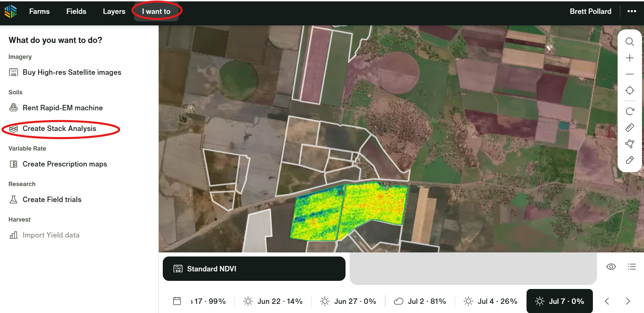Zoom in with the plus icon
644x313 pixels.
(629, 58)
